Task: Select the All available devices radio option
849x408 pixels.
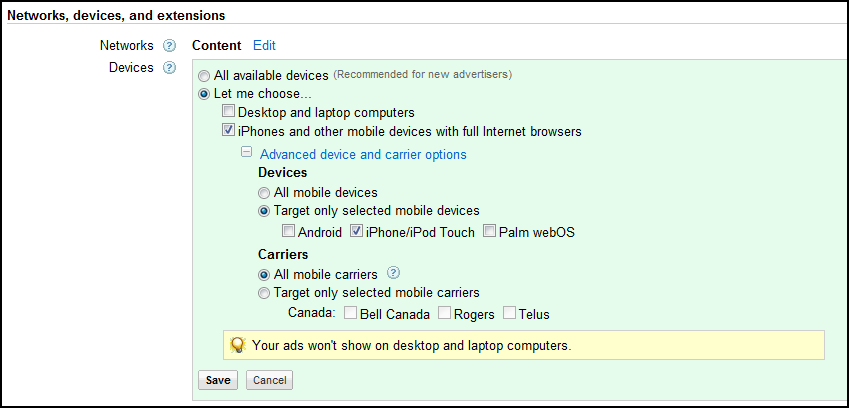Action: [205, 76]
